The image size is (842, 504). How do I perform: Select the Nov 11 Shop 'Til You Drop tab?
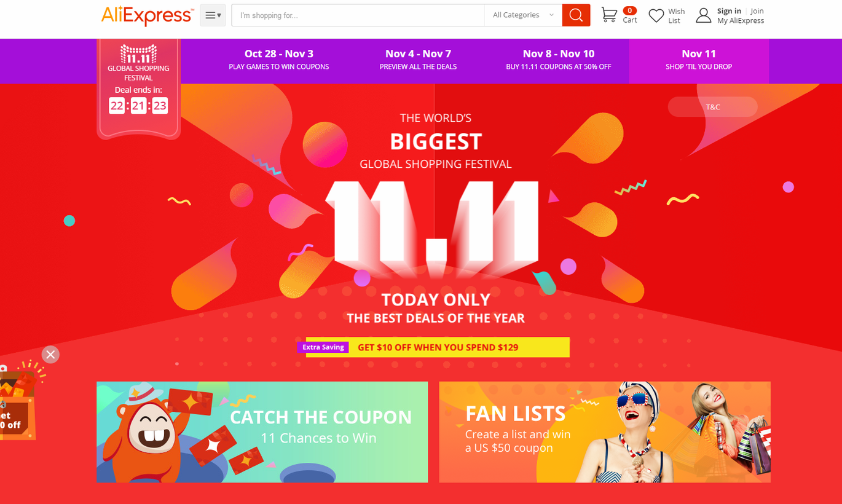(x=699, y=60)
